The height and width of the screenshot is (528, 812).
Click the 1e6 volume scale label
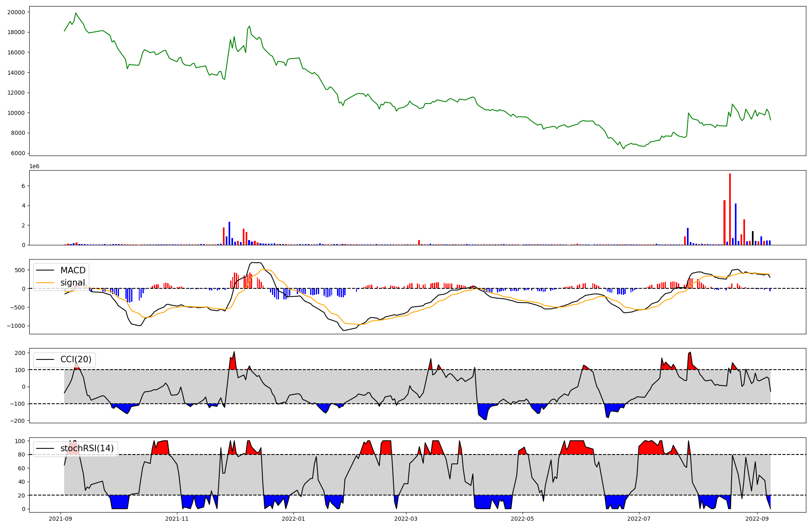point(34,166)
